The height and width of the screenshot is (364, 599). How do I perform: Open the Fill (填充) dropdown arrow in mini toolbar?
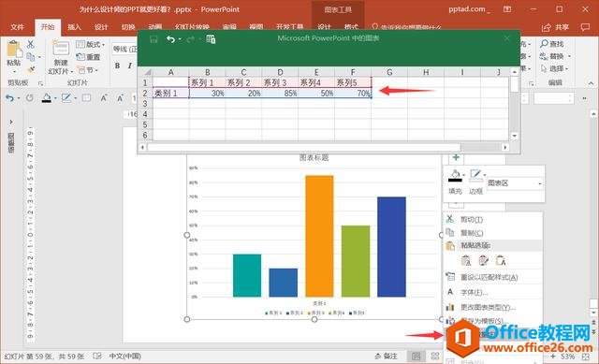464,175
